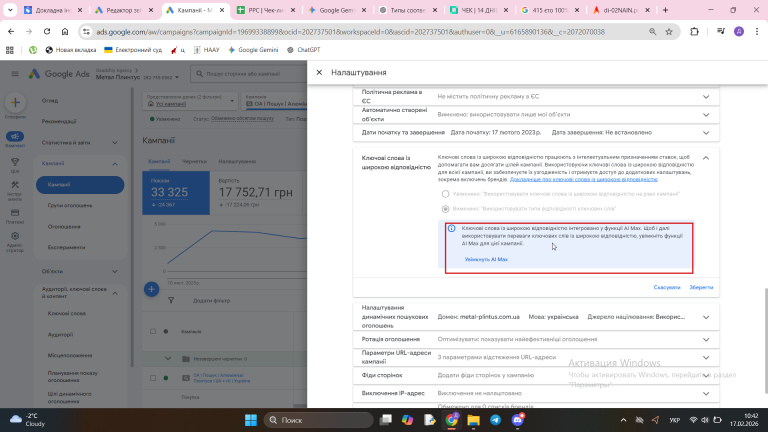The image size is (768, 432).
Task: Switch to the Google Gemini browser tab
Action: 337,10
